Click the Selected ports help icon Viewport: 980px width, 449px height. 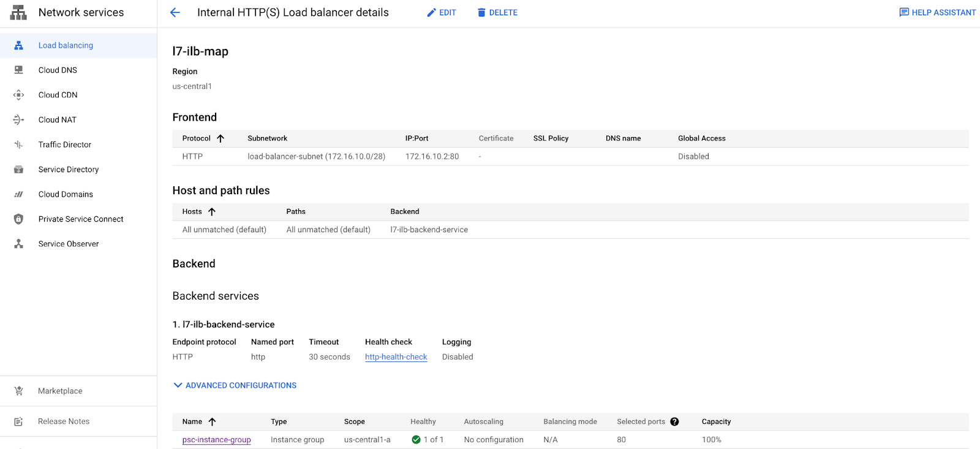[674, 421]
